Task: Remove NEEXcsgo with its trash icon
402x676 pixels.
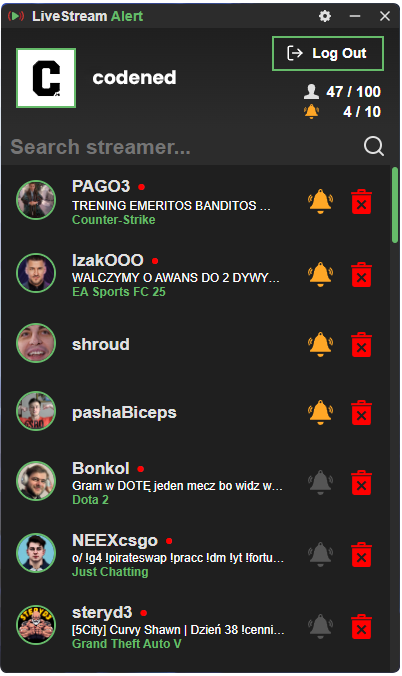Action: [x=361, y=554]
